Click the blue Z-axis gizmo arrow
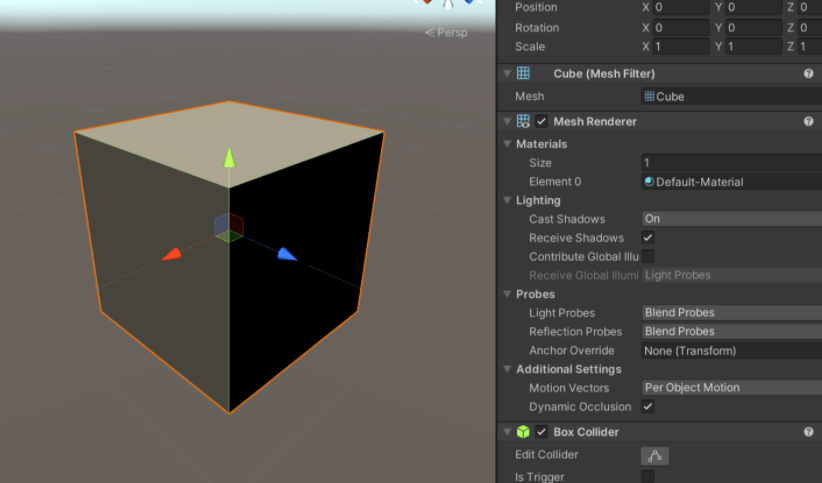822x483 pixels. (x=287, y=254)
